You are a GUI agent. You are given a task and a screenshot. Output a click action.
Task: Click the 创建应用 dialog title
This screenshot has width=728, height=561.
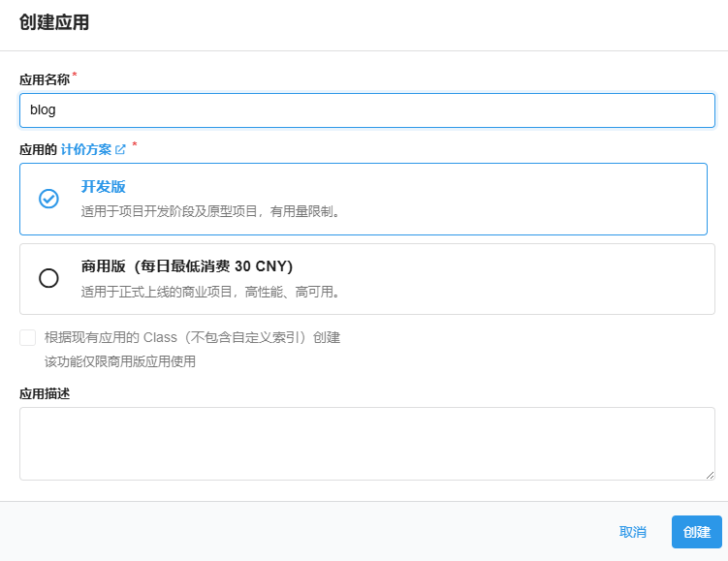(54, 22)
